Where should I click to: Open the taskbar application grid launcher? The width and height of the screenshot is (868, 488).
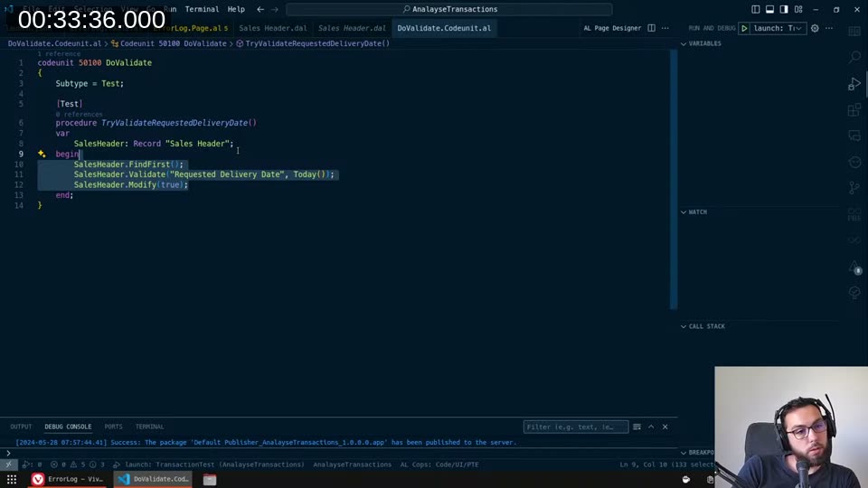pos(12,479)
